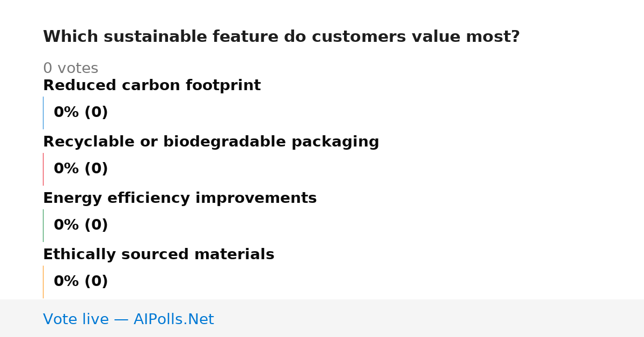Click the 0% (0) result under Energy efficiency
Image resolution: width=644 pixels, height=337 pixels.
click(80, 225)
